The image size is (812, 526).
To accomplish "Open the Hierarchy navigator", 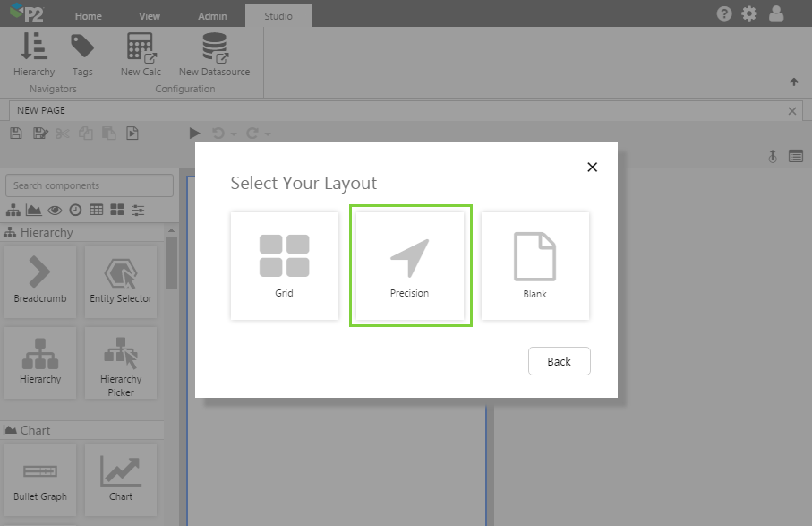I will [x=33, y=54].
